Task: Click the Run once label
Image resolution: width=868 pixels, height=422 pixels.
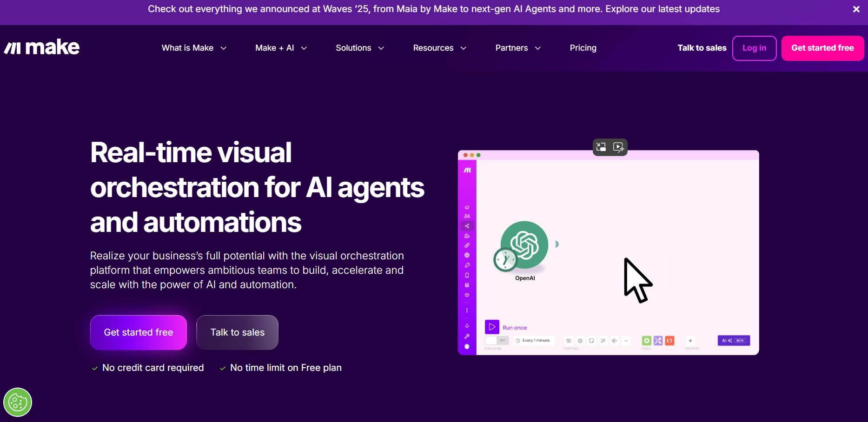Action: [x=515, y=328]
